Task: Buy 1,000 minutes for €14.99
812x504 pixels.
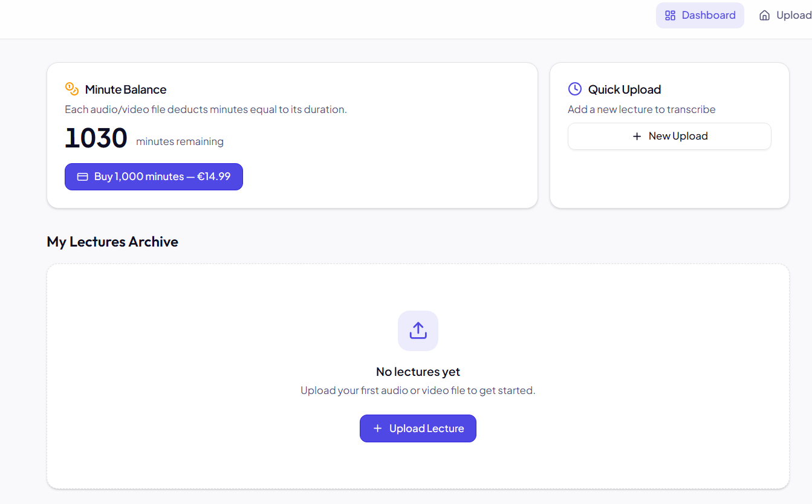Action: coord(154,176)
